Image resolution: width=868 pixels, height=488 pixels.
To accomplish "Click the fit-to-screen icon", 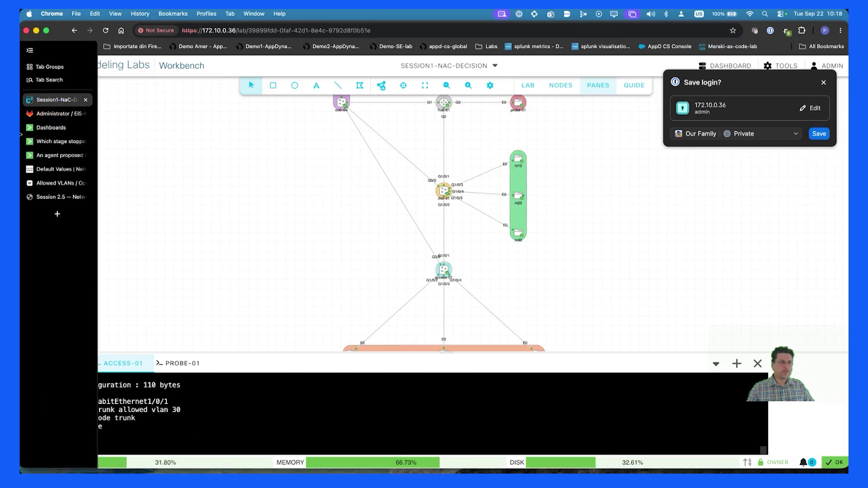I will pos(425,85).
